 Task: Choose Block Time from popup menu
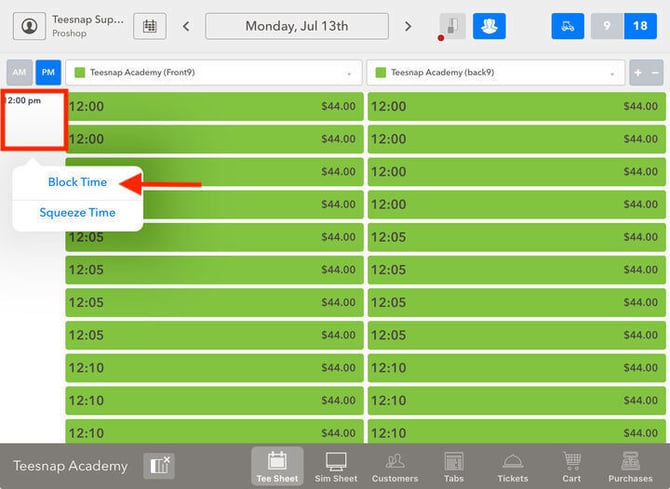pos(77,182)
